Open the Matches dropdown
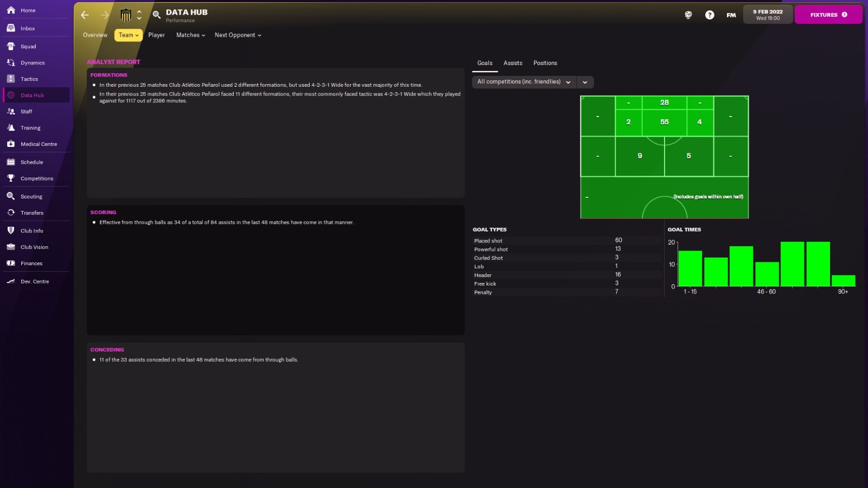868x488 pixels. [190, 35]
